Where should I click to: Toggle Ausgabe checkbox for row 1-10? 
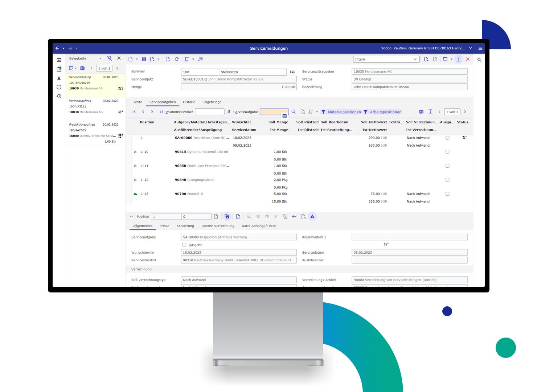(x=447, y=152)
